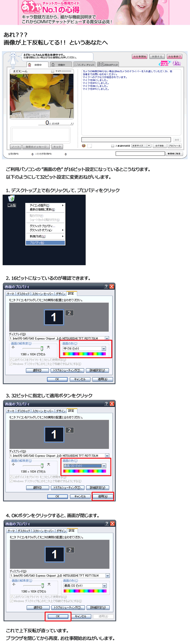
Task: Click the upside-down webcam video preview
Action: coord(42,96)
